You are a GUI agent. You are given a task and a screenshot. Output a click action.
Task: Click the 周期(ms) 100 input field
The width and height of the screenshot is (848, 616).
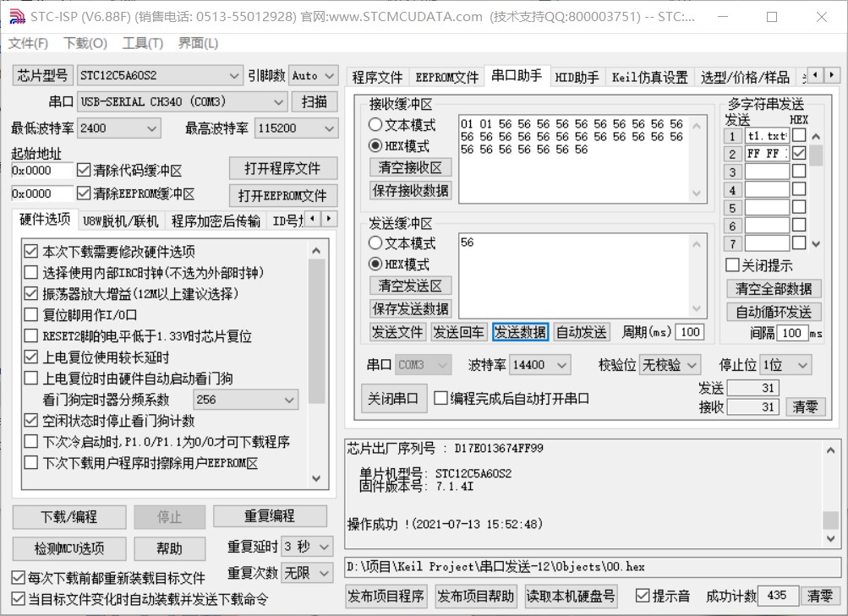690,332
